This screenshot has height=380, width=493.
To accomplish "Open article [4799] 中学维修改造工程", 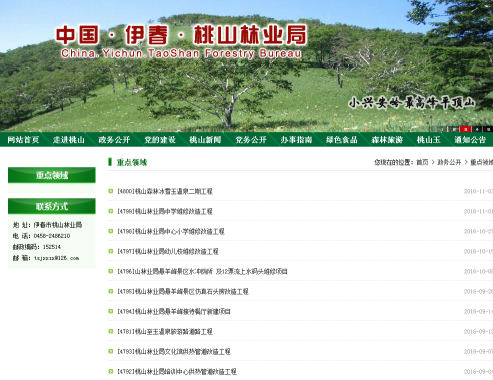I will (x=165, y=211).
